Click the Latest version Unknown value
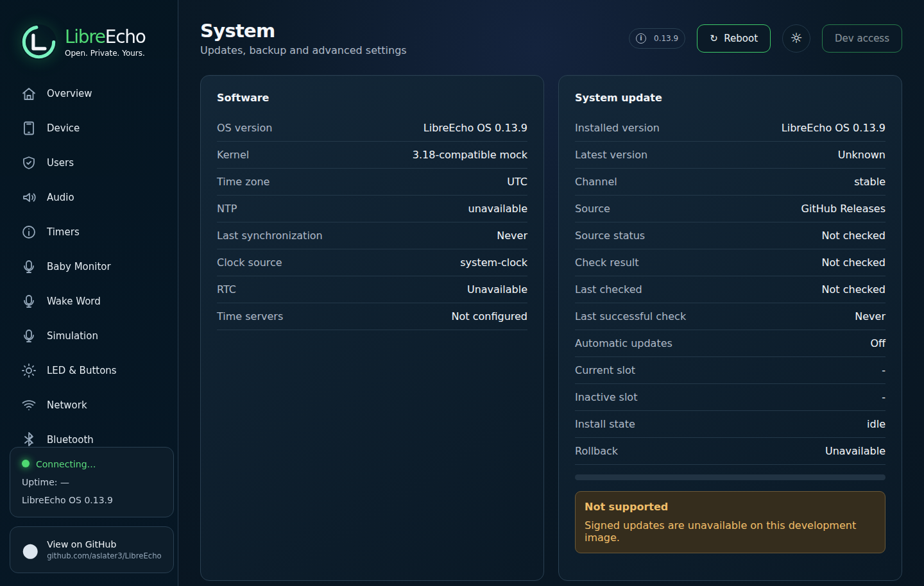The width and height of the screenshot is (924, 586). (x=862, y=155)
